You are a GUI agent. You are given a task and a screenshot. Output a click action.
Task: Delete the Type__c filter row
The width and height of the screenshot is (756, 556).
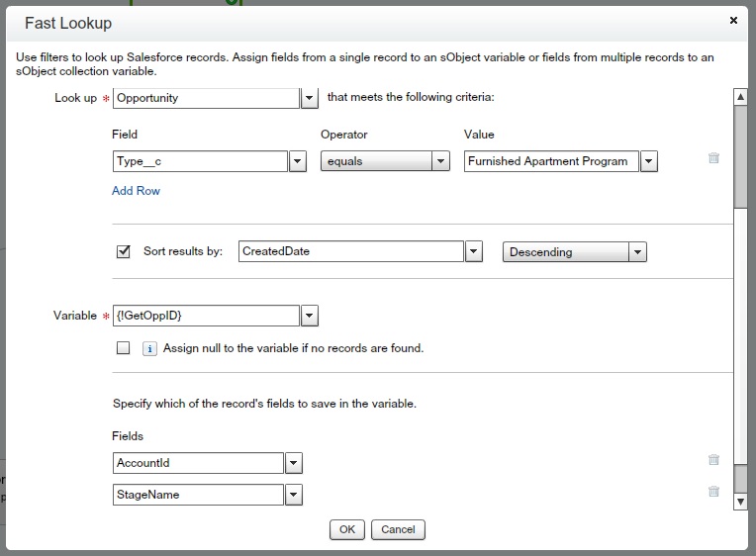point(713,158)
